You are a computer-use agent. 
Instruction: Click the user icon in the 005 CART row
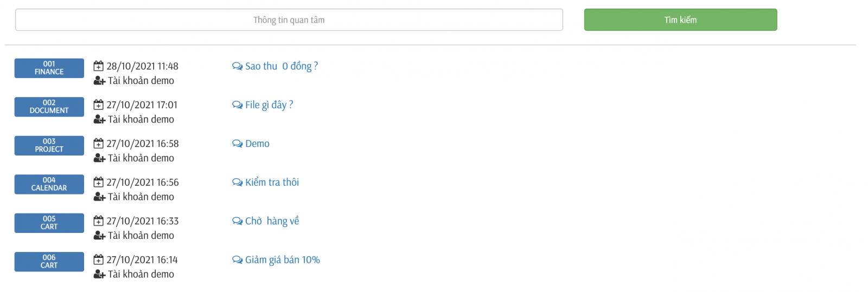[99, 236]
